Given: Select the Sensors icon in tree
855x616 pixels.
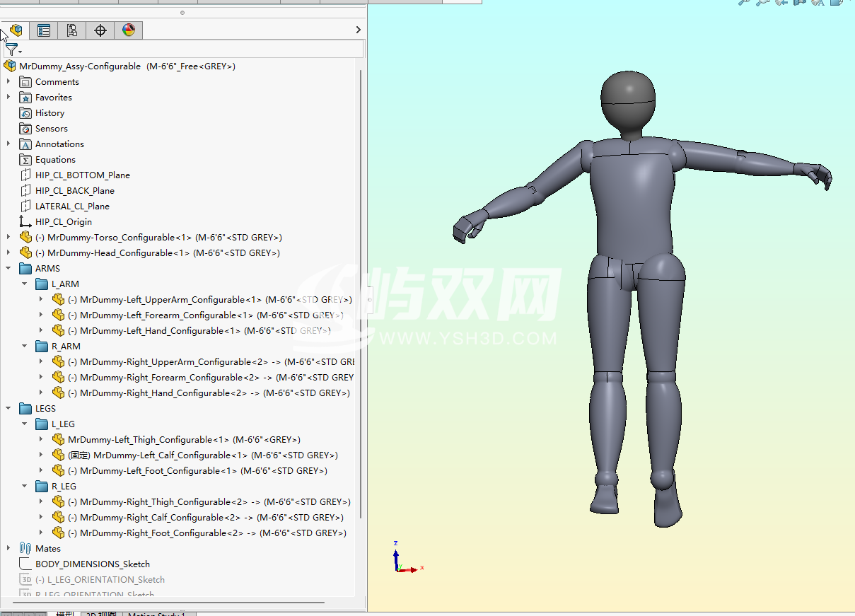Looking at the screenshot, I should (25, 129).
